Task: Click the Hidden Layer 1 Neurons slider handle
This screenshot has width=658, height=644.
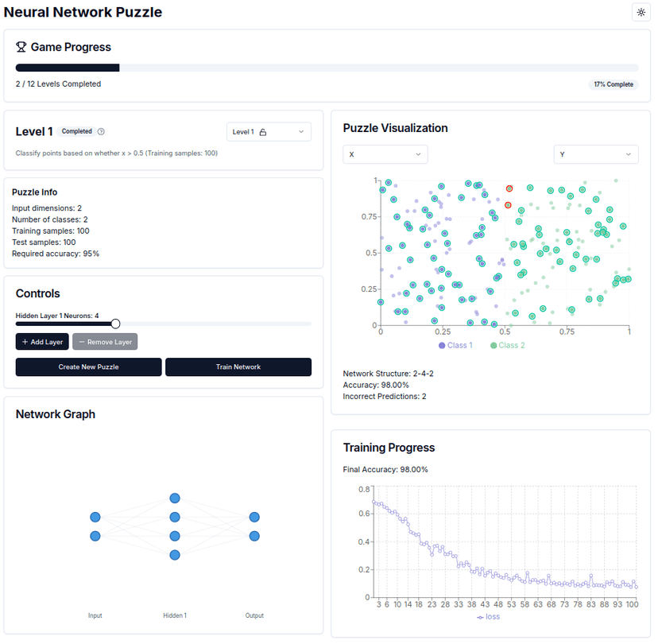Action: (x=115, y=324)
